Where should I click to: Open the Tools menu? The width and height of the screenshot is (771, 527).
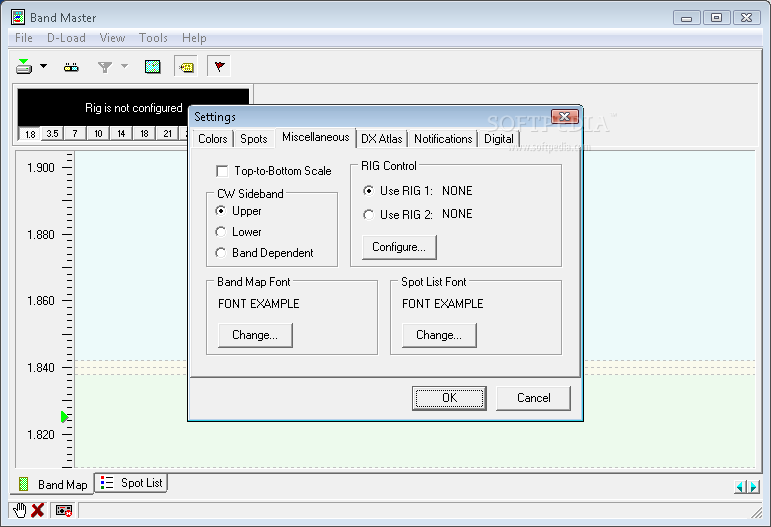(153, 38)
